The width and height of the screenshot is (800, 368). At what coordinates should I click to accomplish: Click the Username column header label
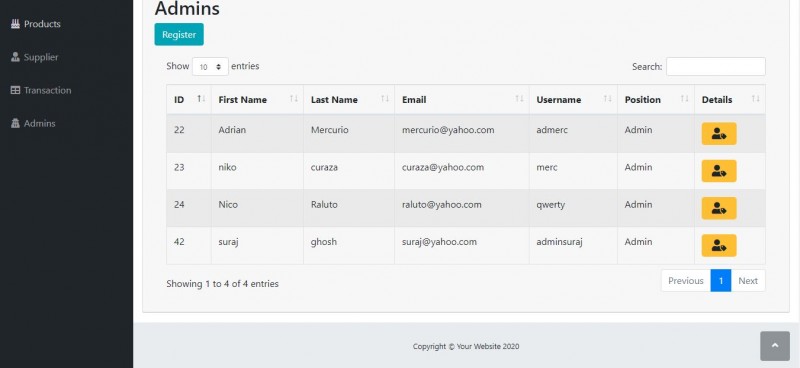click(559, 100)
